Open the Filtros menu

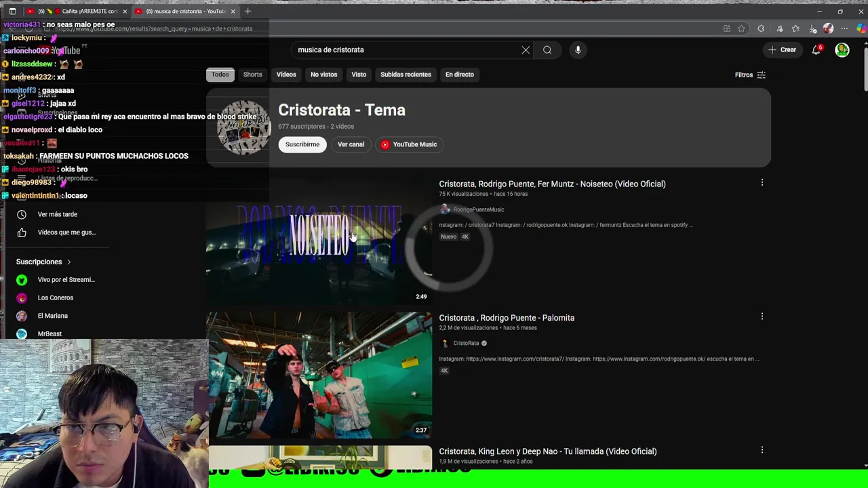click(750, 75)
